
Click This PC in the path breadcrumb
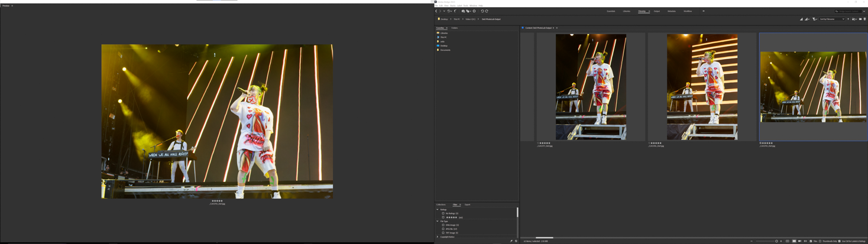(x=456, y=19)
